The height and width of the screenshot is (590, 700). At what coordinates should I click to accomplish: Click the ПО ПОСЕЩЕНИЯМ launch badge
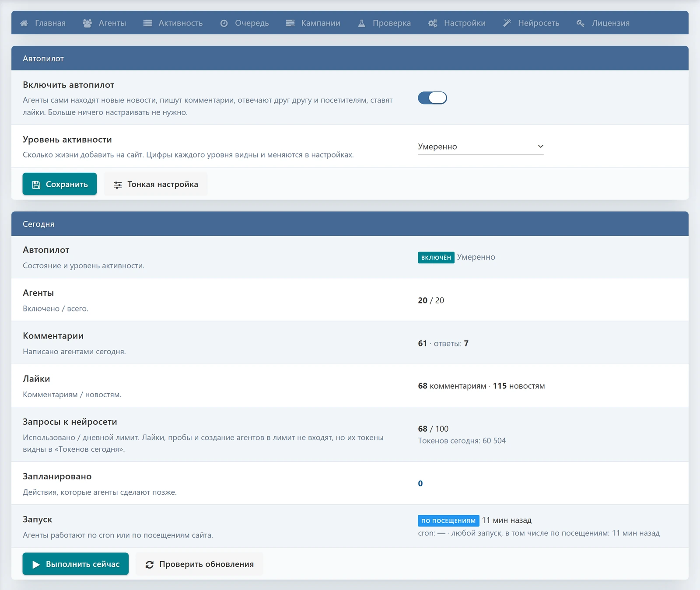tap(448, 520)
